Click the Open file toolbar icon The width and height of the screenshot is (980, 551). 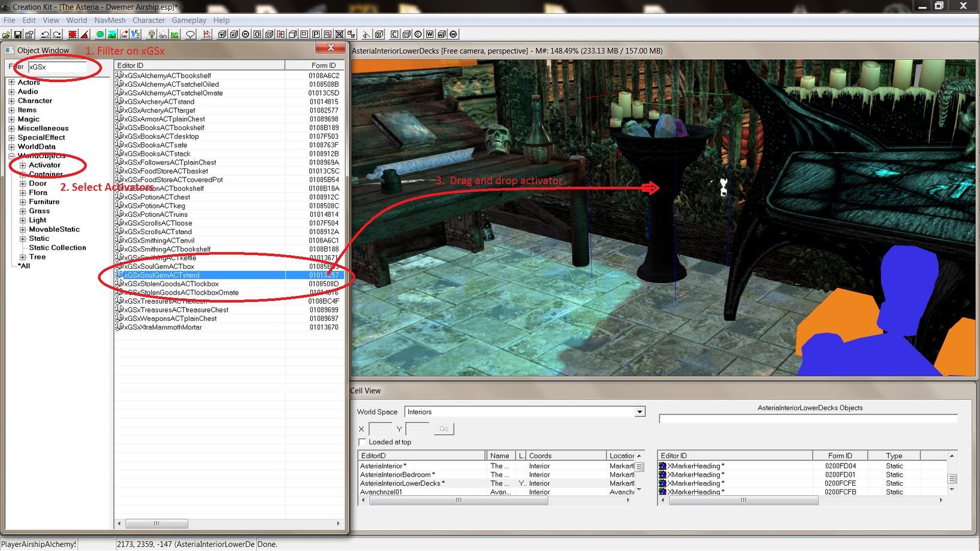click(7, 35)
